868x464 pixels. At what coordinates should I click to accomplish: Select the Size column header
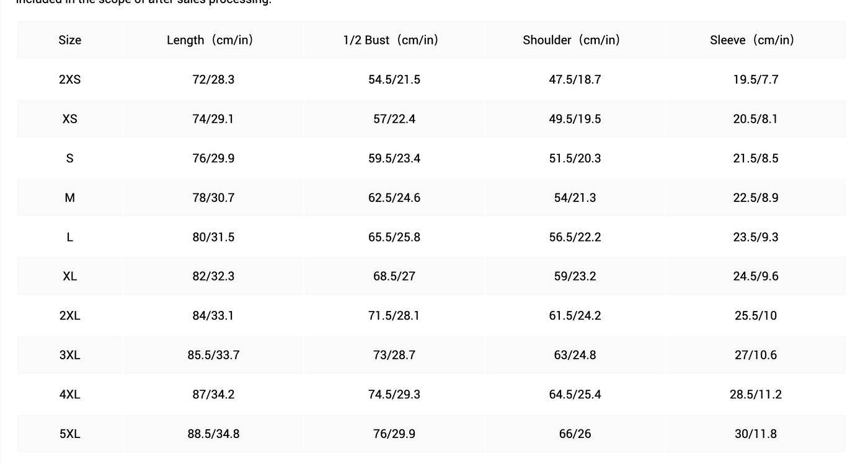(x=70, y=40)
